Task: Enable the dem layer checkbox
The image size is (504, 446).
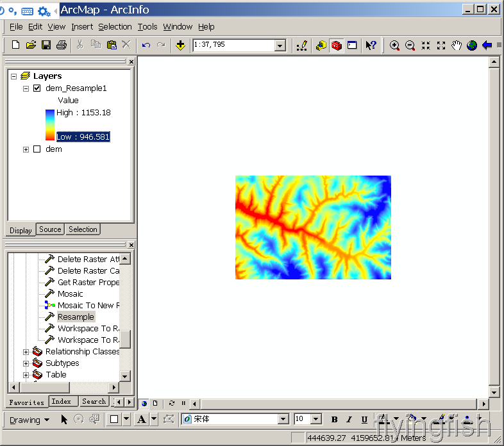Action: [x=37, y=149]
